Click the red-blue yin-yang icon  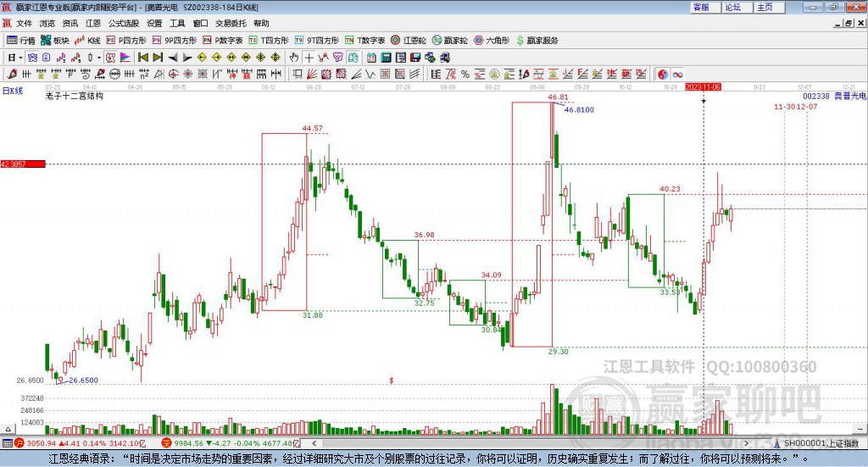pos(663,74)
